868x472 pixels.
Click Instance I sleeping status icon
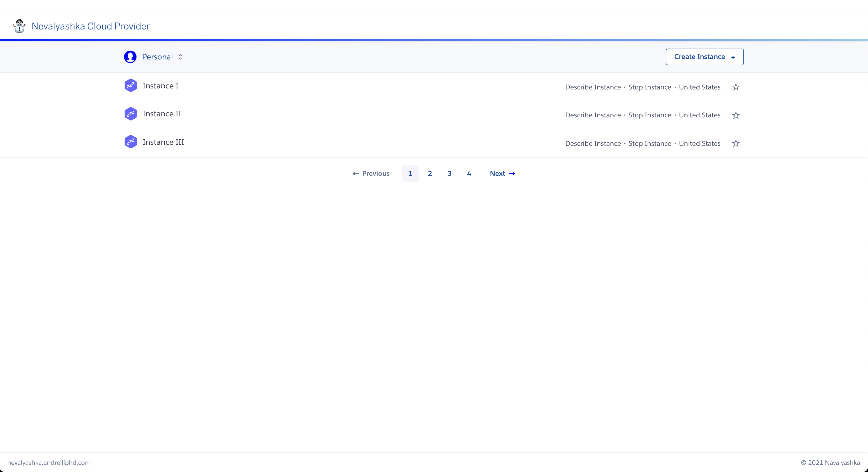point(131,86)
